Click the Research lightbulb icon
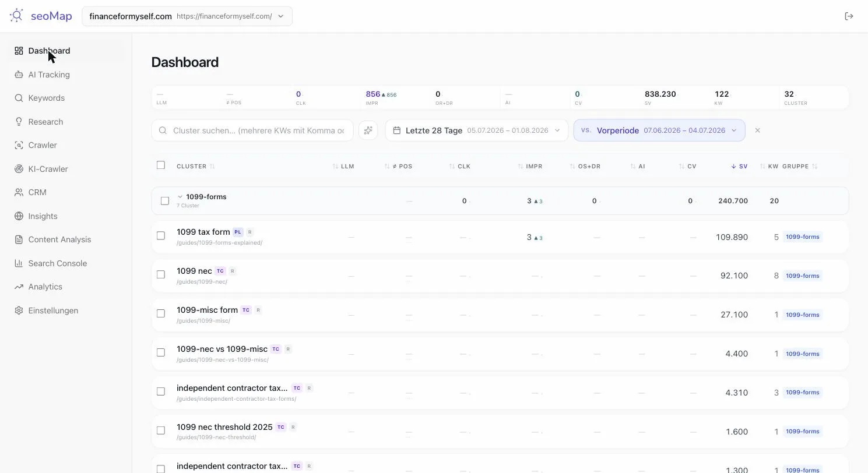This screenshot has height=473, width=868. (19, 122)
